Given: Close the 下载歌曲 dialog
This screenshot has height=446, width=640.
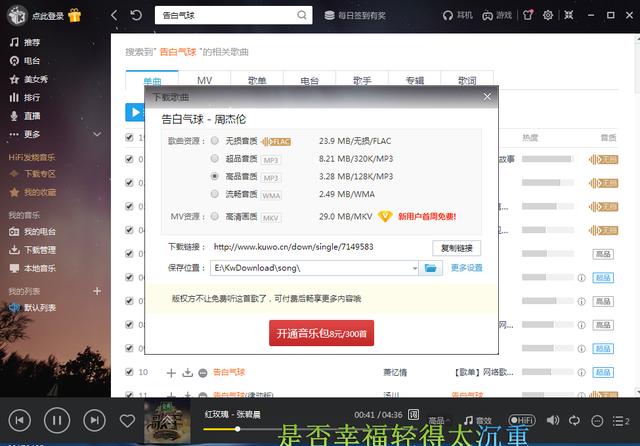Looking at the screenshot, I should pyautogui.click(x=487, y=97).
